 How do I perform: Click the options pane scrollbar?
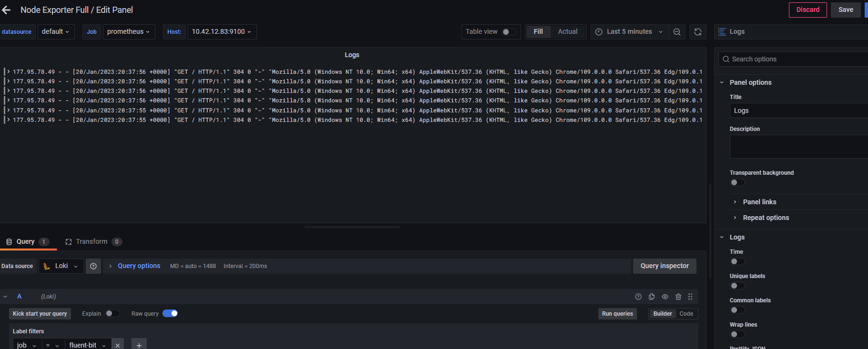click(710, 231)
